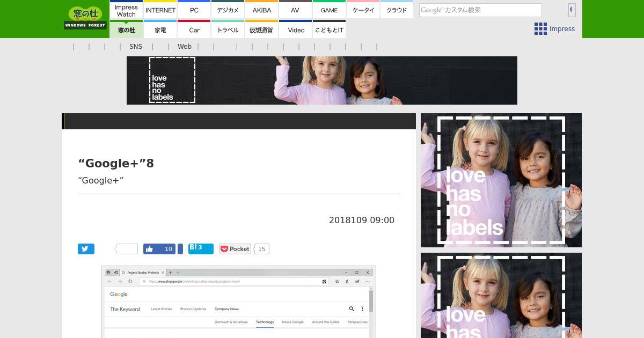Screen dimensions: 644x338
Task: Click the tweet count box
Action: pos(127,249)
